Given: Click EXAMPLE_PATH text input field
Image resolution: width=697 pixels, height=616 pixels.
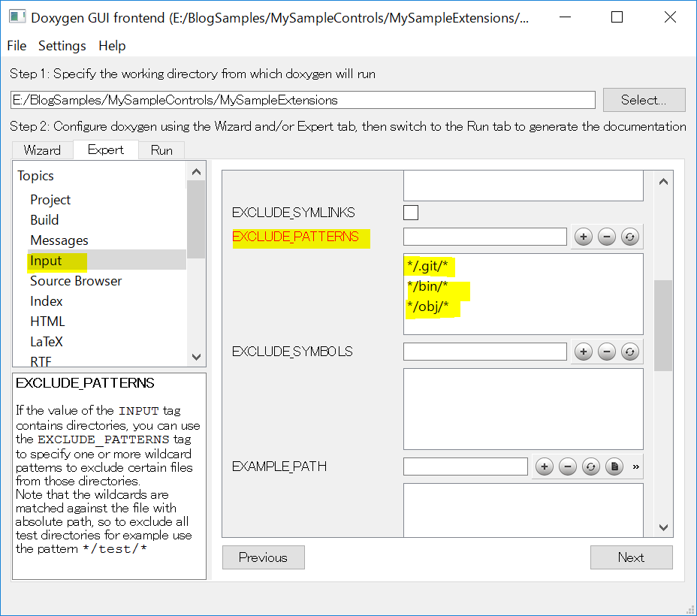Looking at the screenshot, I should pos(466,467).
